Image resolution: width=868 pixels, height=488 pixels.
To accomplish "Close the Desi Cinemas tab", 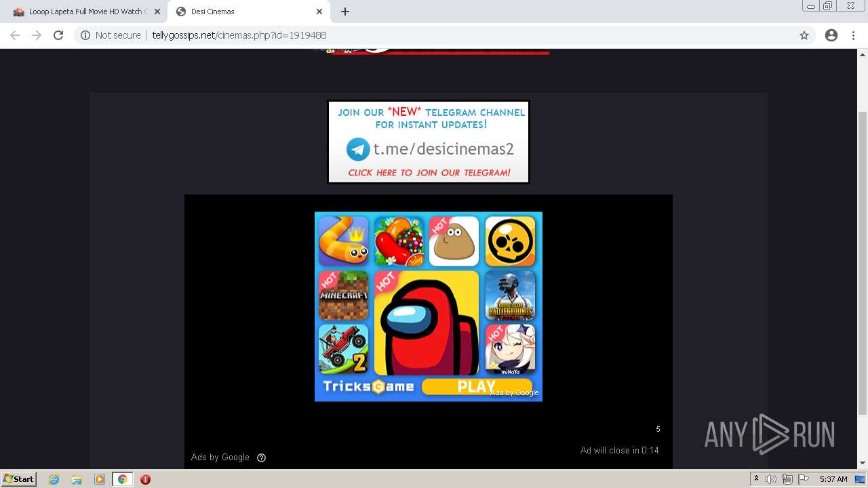I will [319, 12].
